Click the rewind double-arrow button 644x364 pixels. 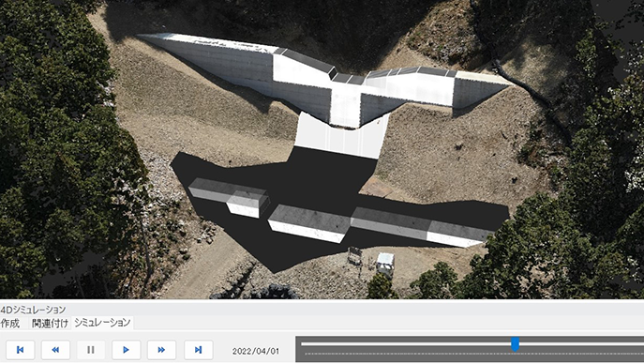pos(55,350)
